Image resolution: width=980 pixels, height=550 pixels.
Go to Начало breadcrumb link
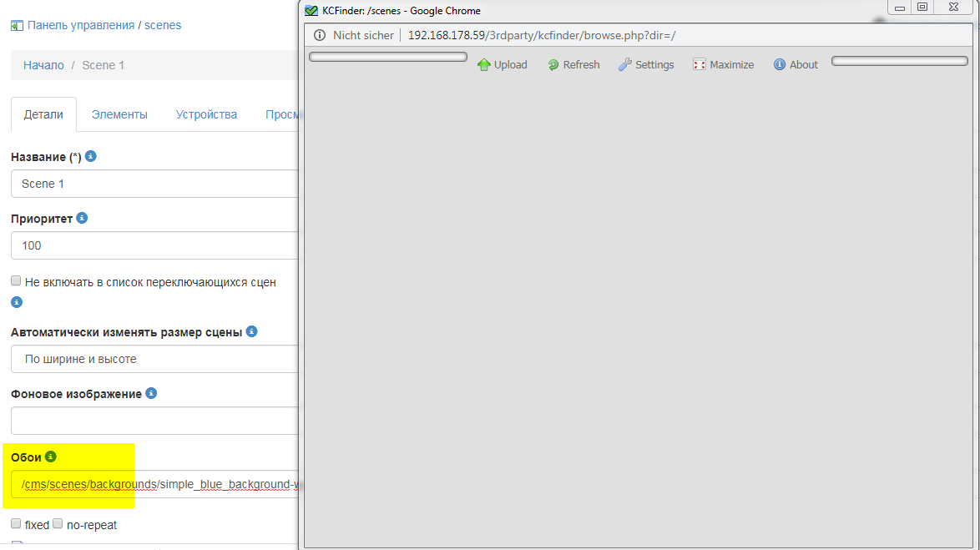coord(43,65)
